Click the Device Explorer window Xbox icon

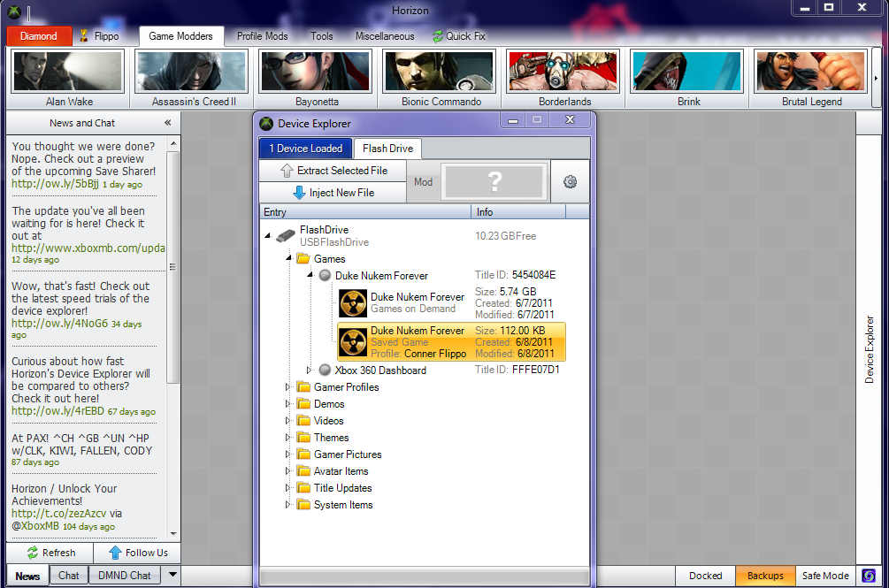pyautogui.click(x=266, y=124)
